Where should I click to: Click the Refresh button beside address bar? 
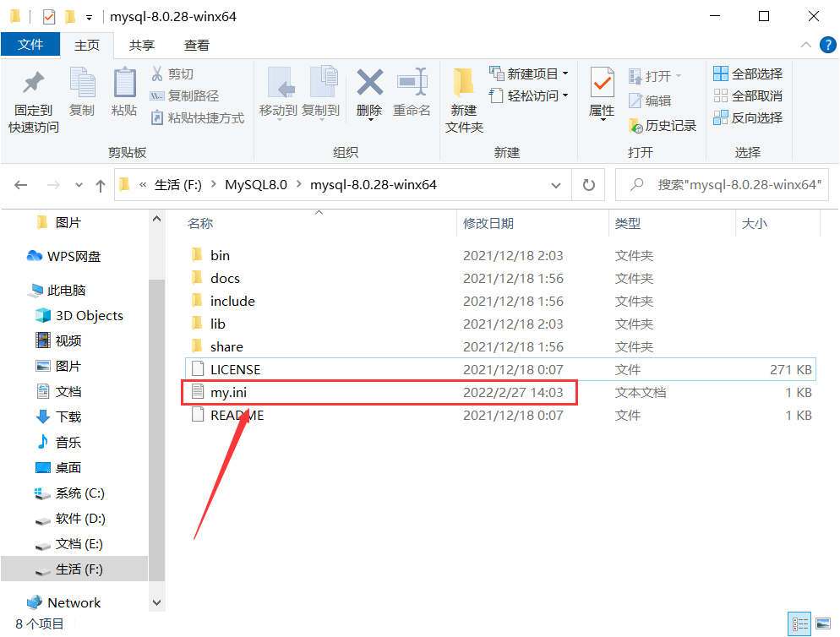(589, 185)
